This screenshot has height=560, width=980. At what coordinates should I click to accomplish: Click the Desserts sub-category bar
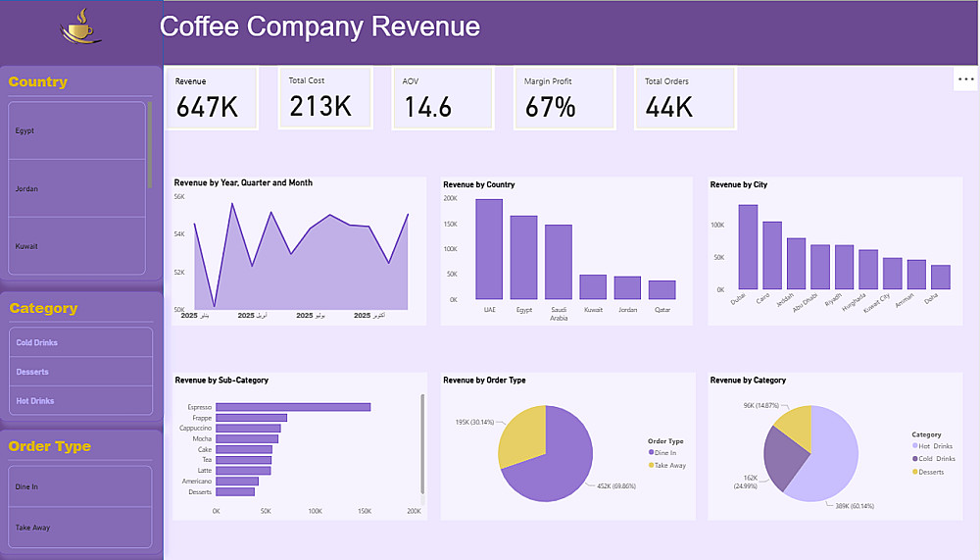click(x=235, y=491)
